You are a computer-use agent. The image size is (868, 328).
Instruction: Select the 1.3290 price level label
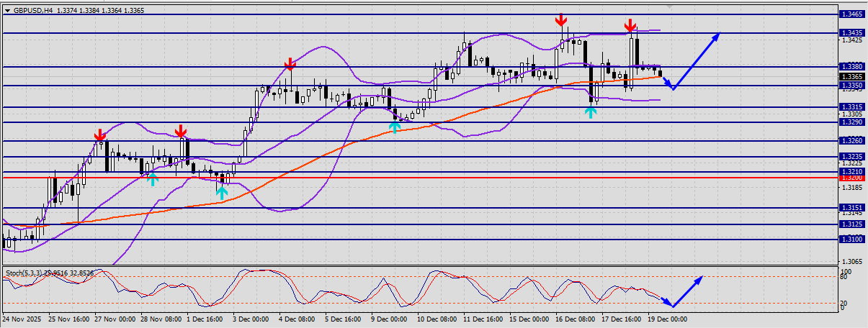[x=852, y=122]
